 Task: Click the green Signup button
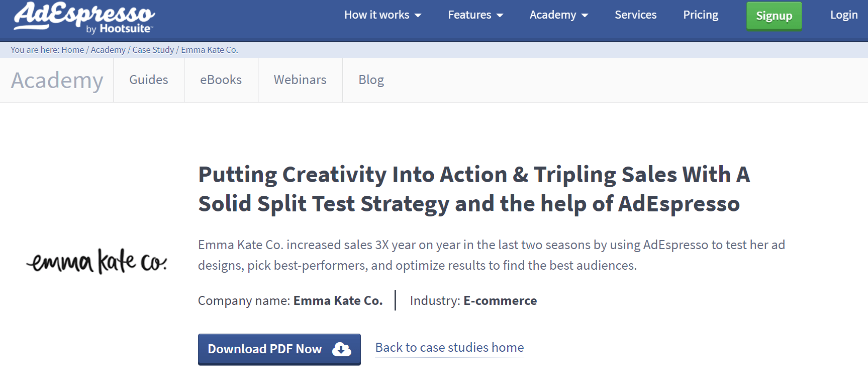(x=774, y=16)
